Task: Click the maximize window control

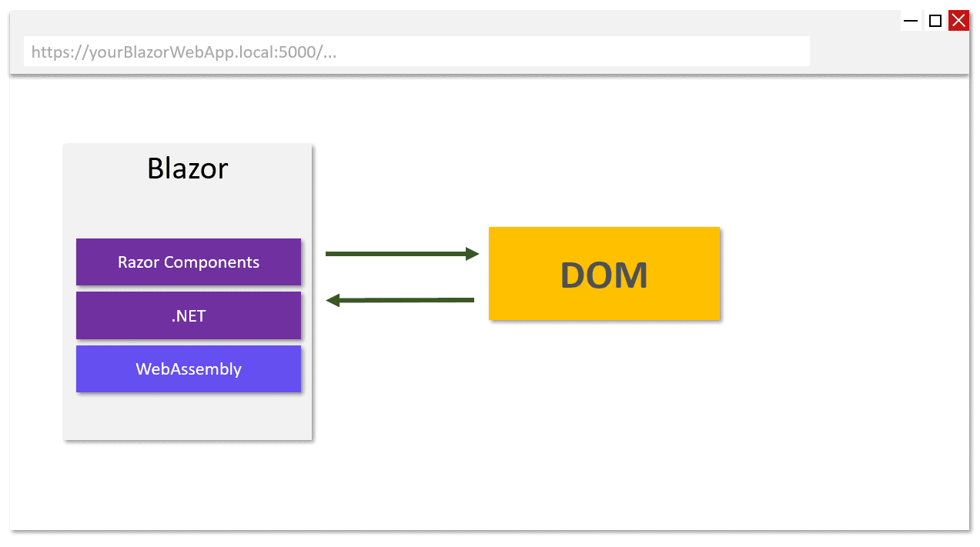Action: [x=934, y=20]
